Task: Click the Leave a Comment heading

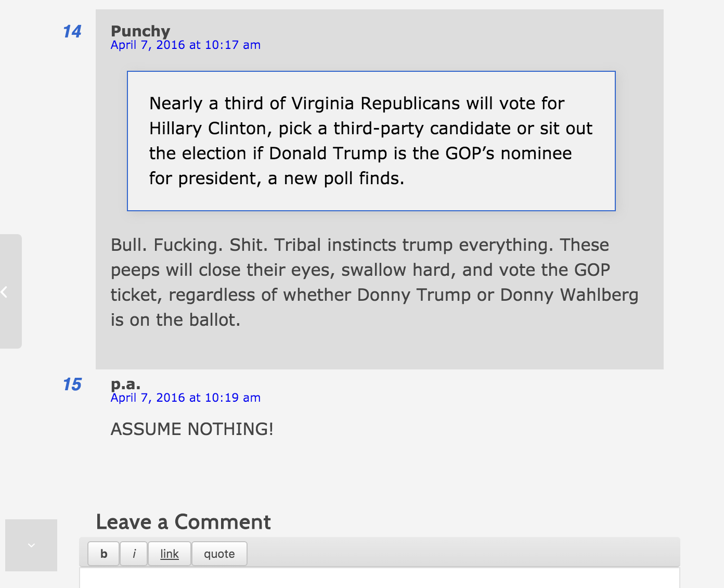Action: [183, 522]
